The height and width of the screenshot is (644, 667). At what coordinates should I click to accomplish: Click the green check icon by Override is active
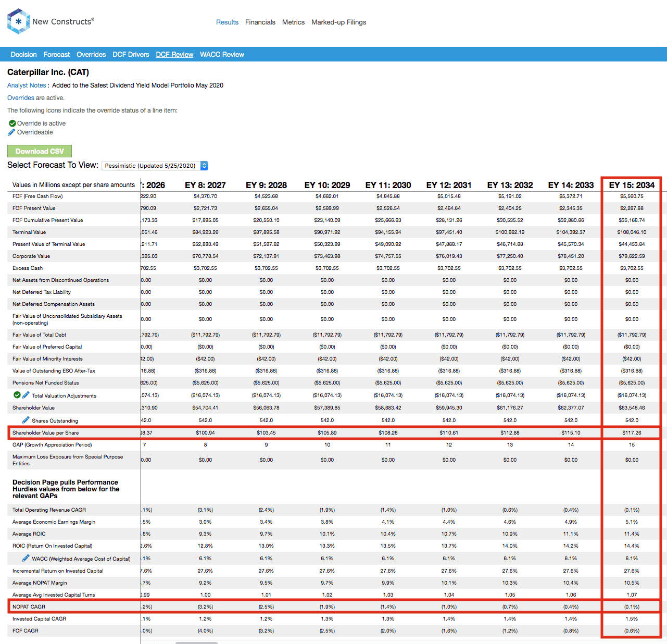pos(12,123)
